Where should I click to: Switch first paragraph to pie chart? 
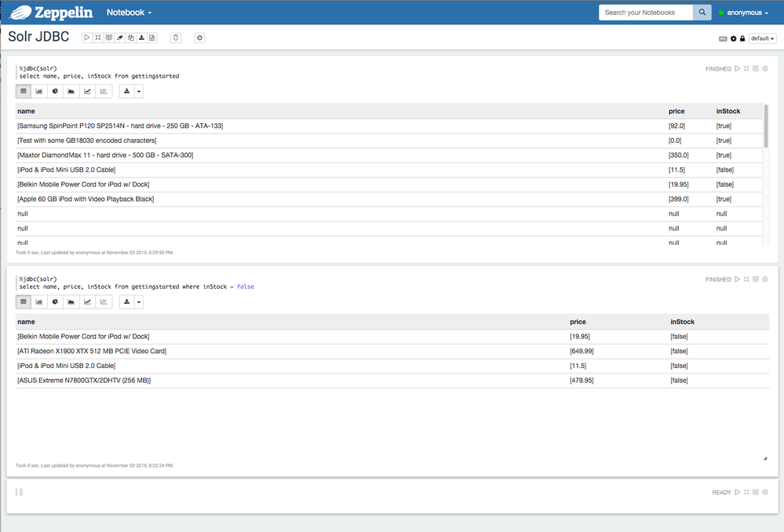(x=55, y=91)
